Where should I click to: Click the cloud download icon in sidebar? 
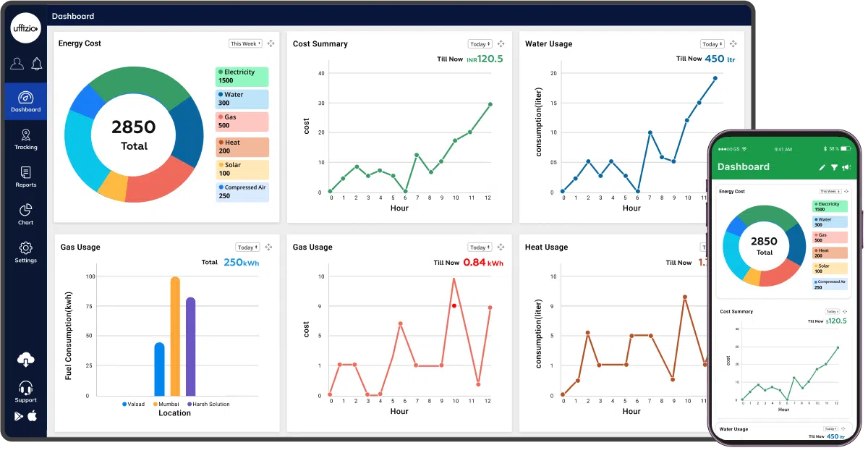pyautogui.click(x=26, y=359)
